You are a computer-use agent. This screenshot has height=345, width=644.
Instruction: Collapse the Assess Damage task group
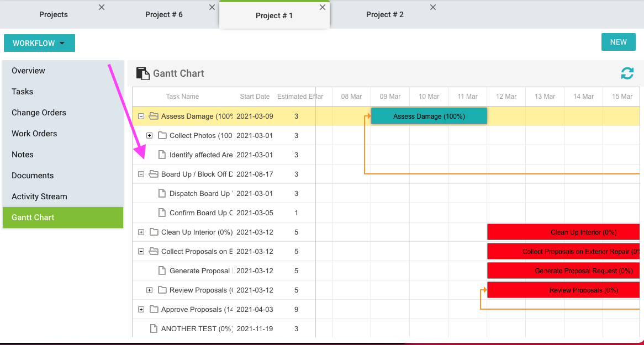[x=141, y=116]
